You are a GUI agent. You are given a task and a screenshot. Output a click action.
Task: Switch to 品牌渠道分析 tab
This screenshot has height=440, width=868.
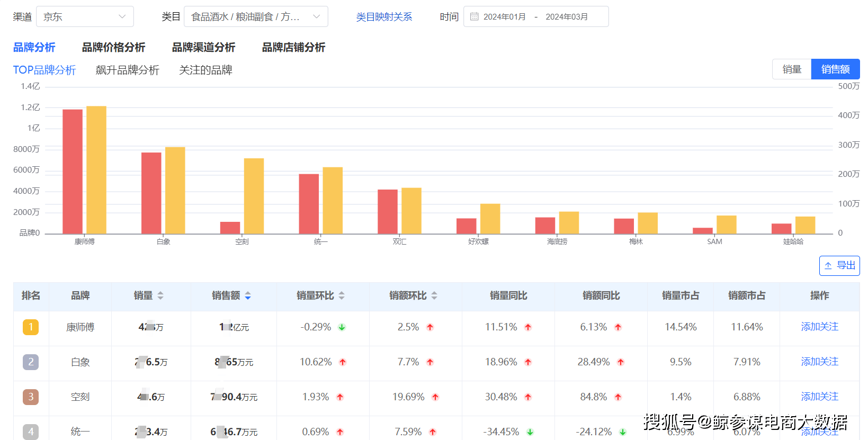(203, 47)
